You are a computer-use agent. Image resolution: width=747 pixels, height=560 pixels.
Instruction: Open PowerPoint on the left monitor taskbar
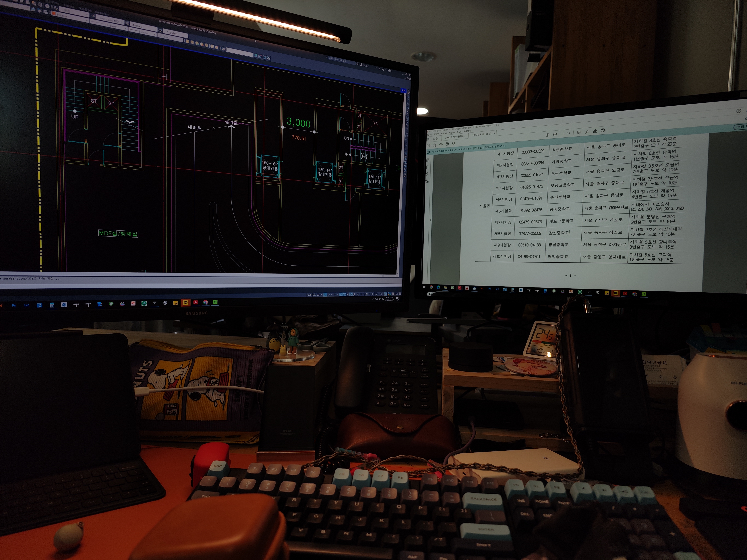(133, 304)
